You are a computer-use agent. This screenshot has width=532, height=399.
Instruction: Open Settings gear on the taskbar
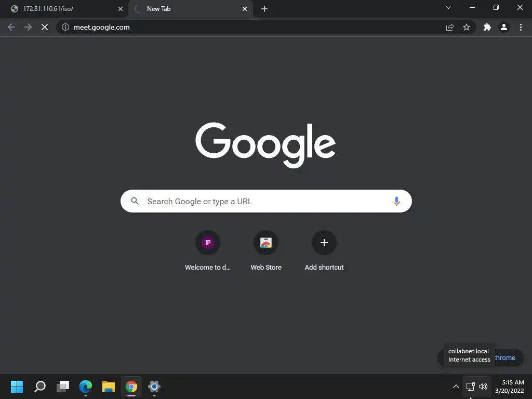point(154,387)
